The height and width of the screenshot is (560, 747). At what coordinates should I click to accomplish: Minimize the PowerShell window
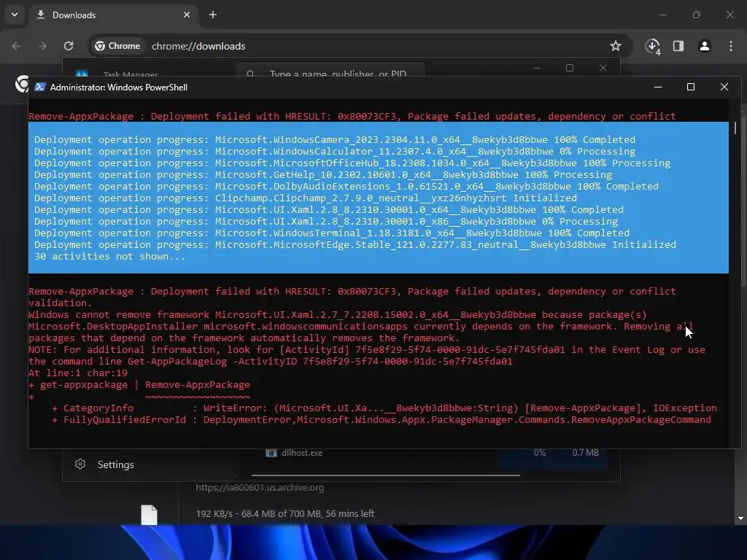pyautogui.click(x=658, y=87)
